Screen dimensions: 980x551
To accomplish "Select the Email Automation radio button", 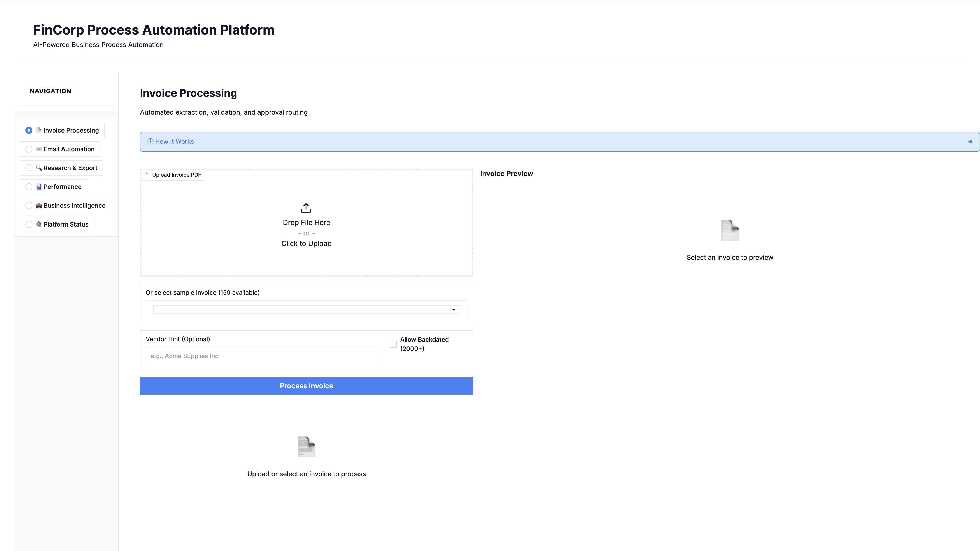I will click(29, 149).
